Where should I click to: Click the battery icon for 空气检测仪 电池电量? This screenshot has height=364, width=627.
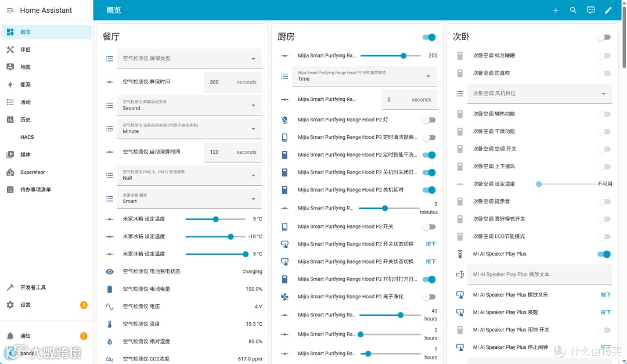point(110,289)
